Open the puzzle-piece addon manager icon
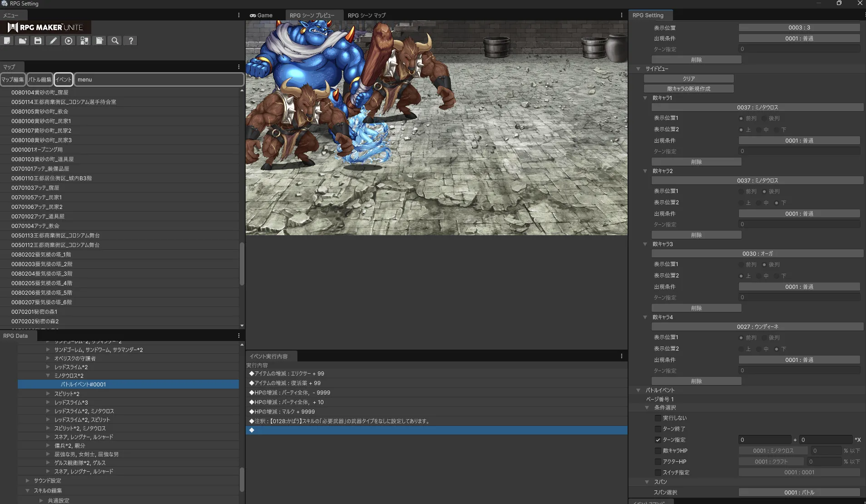The height and width of the screenshot is (504, 866). point(84,41)
